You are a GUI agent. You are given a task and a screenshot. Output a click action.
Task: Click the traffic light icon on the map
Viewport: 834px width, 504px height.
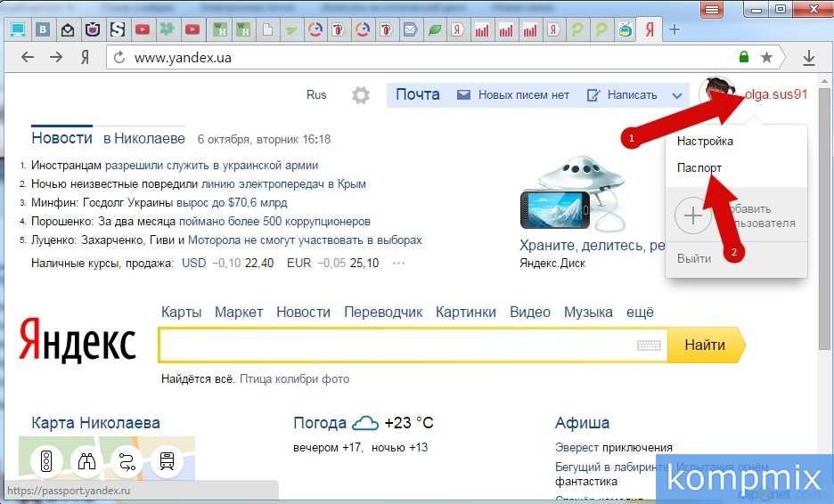tap(46, 461)
